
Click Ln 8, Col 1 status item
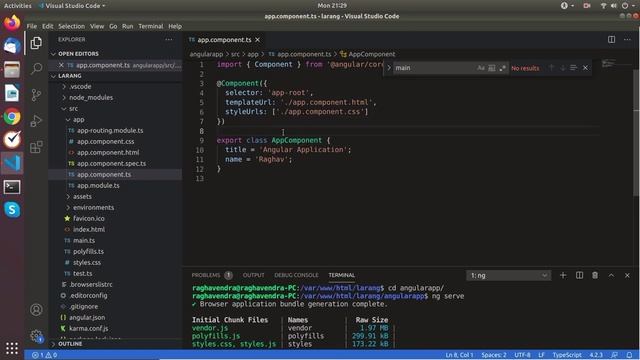pos(459,355)
